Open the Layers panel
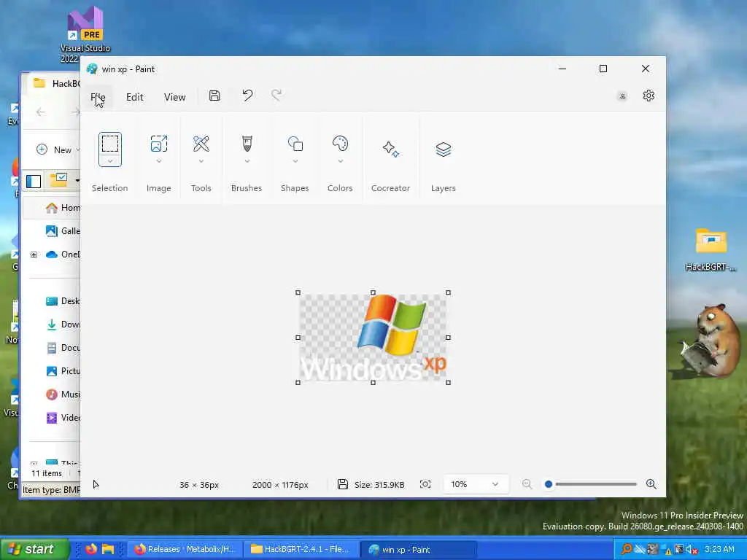 [443, 149]
